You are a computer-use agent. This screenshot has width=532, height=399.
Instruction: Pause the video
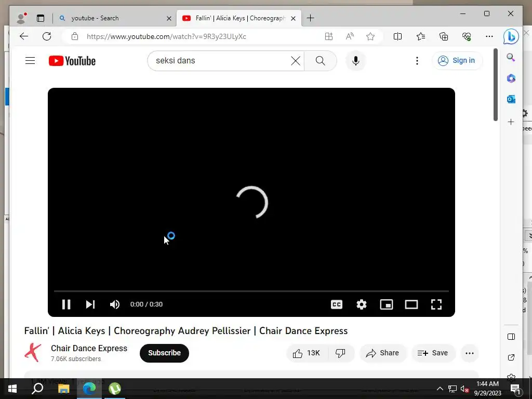66,304
